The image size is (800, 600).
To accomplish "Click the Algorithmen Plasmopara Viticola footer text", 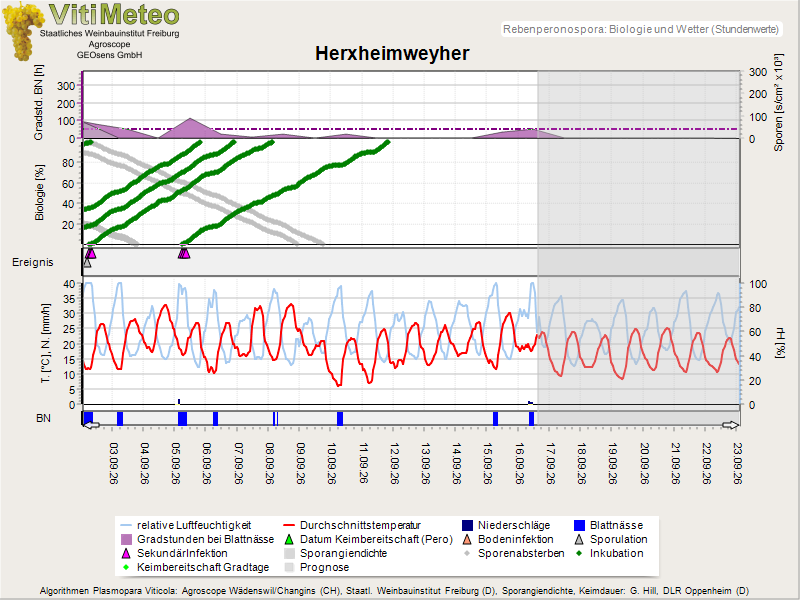I will (394, 591).
